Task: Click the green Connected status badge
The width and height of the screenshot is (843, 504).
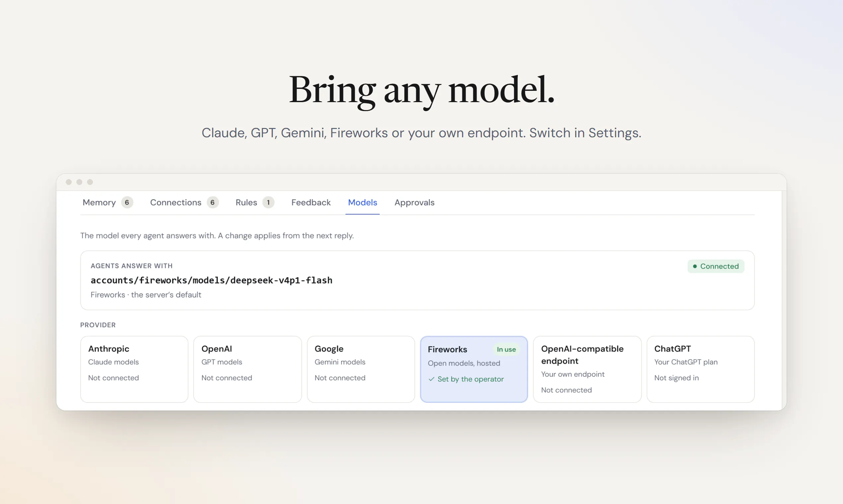Action: [716, 266]
